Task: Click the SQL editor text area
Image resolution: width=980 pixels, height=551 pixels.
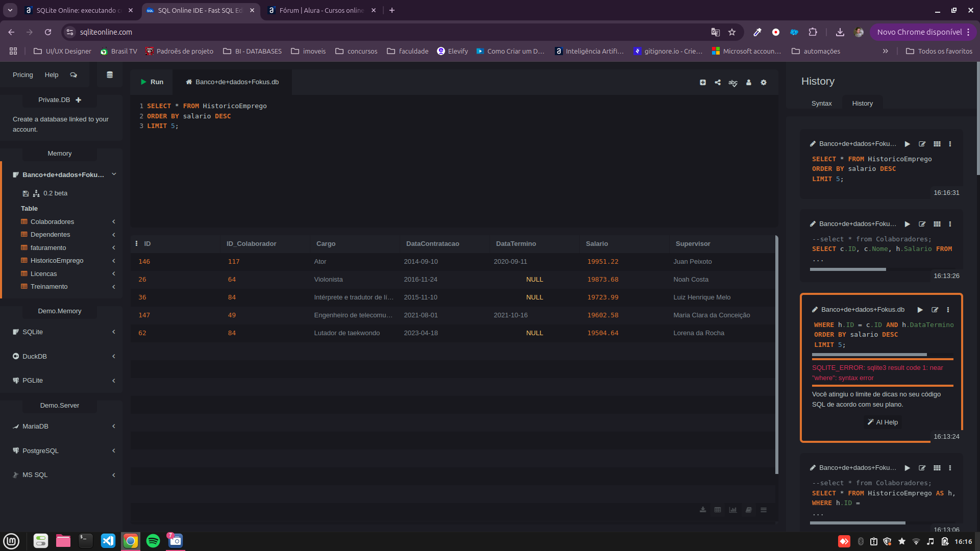Action: click(454, 161)
